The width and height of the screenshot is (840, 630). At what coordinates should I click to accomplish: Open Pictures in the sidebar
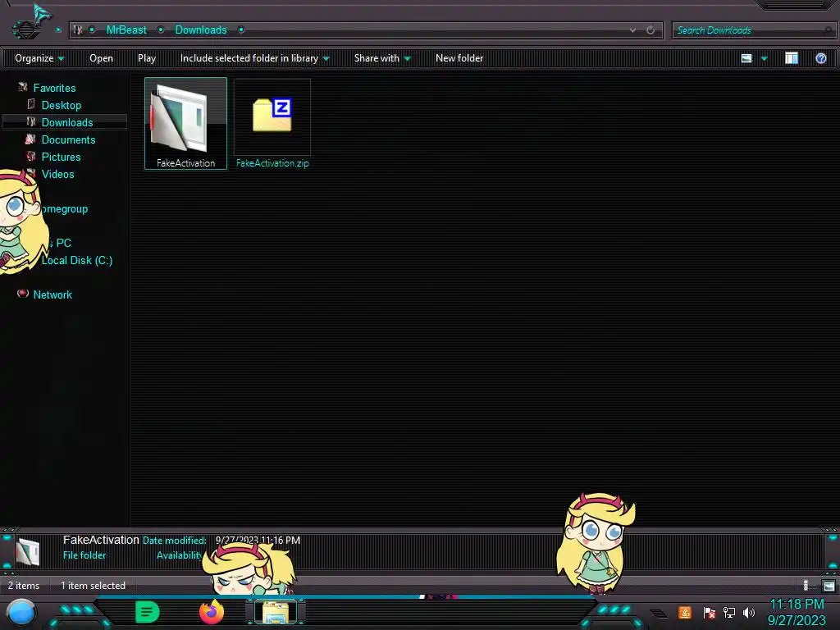coord(61,157)
